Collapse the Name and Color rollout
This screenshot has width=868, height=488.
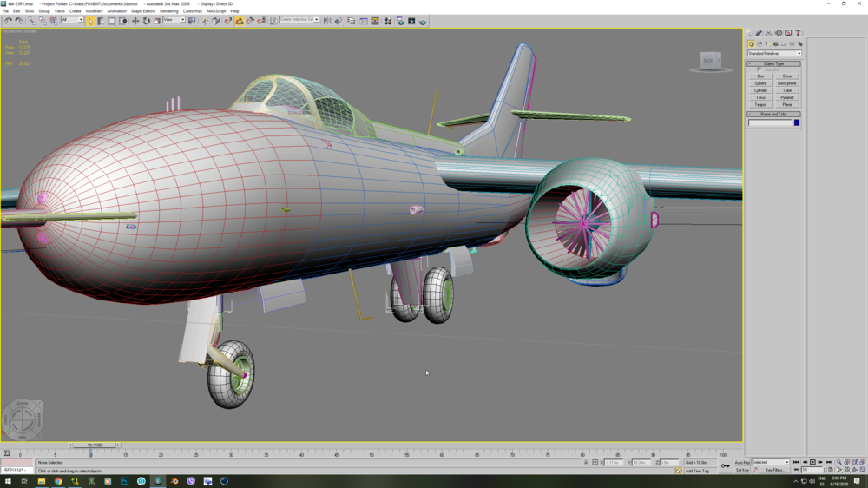773,114
